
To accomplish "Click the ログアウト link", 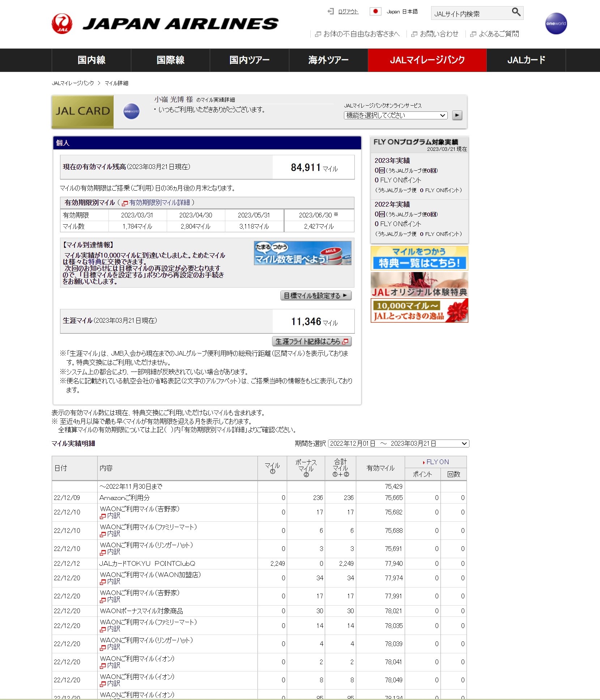I will (348, 12).
